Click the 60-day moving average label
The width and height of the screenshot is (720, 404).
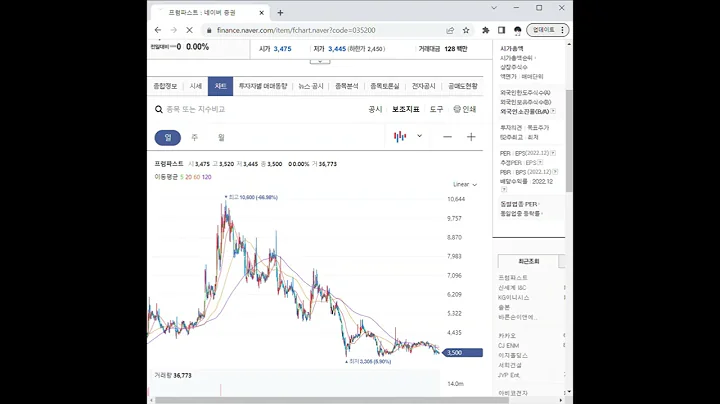pyautogui.click(x=197, y=177)
